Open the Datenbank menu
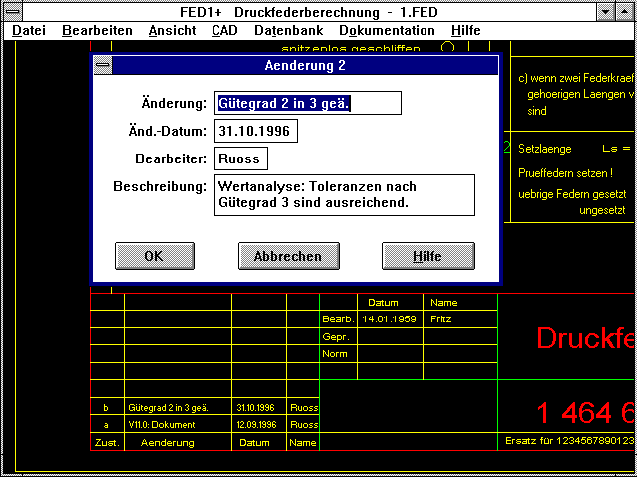 (x=288, y=31)
